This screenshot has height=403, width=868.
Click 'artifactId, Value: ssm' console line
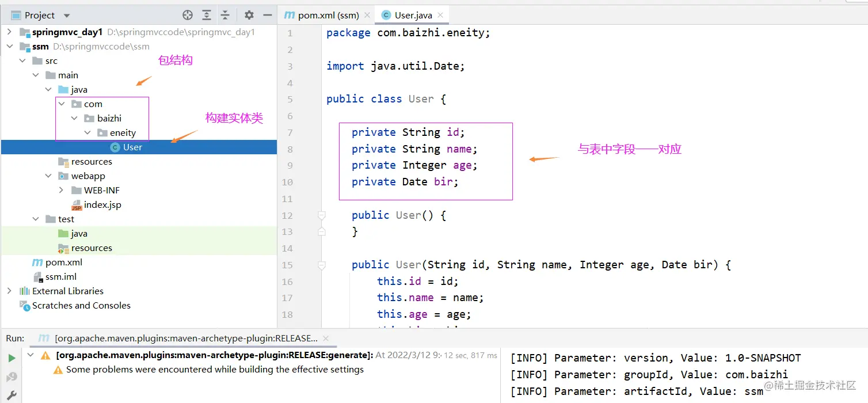coord(637,391)
